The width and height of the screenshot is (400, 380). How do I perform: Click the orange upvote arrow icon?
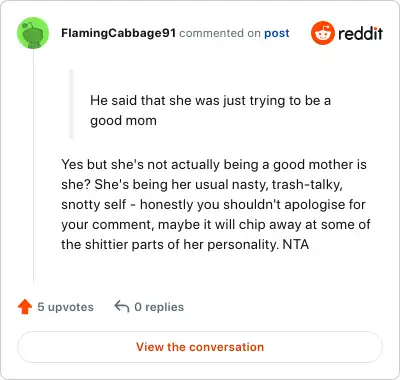tap(25, 307)
